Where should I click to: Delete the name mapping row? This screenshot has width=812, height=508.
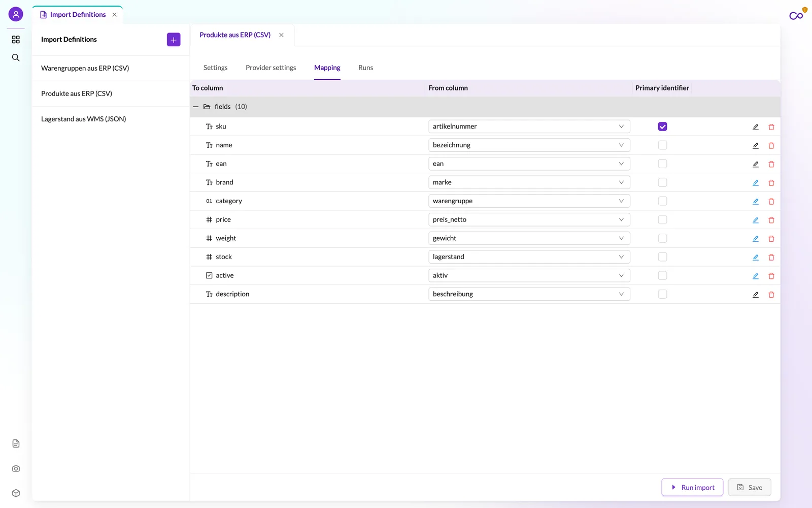[x=771, y=145]
